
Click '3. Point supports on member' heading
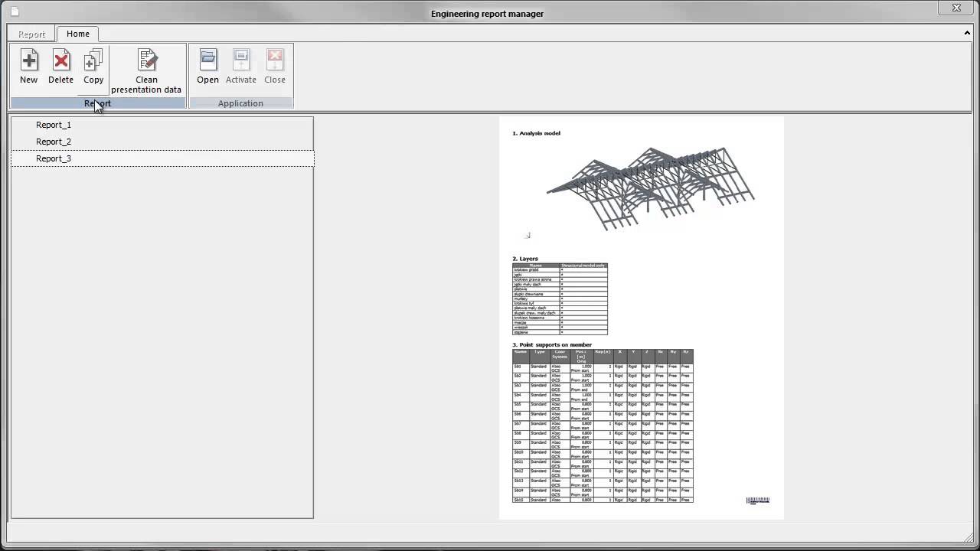coord(552,344)
